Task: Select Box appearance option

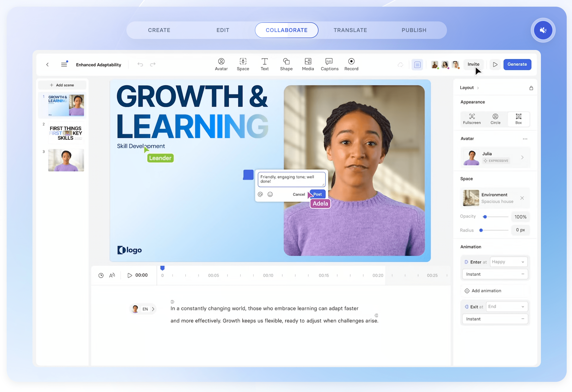Action: [x=518, y=119]
